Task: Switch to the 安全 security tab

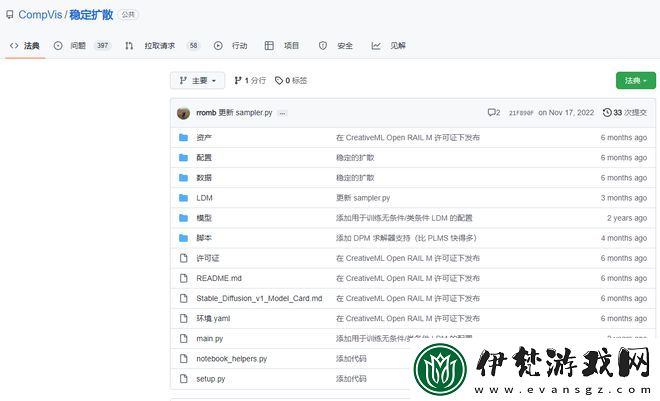Action: pyautogui.click(x=335, y=45)
